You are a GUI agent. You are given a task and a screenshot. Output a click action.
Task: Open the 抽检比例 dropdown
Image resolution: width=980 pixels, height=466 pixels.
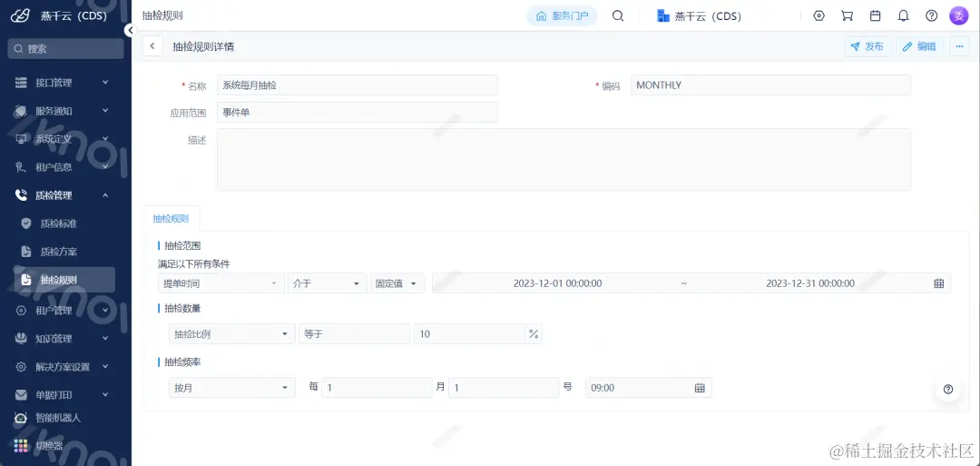tap(232, 334)
